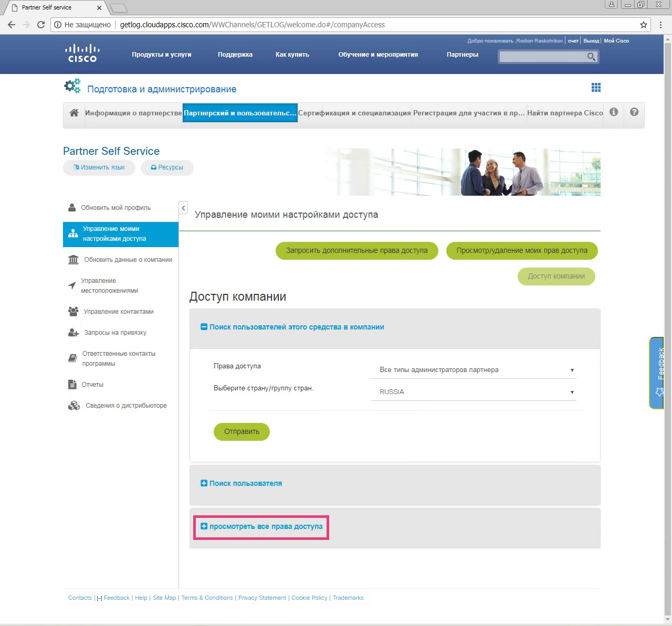This screenshot has height=626, width=672.
Task: Select Найти партнера Cisco tab
Action: (x=565, y=113)
